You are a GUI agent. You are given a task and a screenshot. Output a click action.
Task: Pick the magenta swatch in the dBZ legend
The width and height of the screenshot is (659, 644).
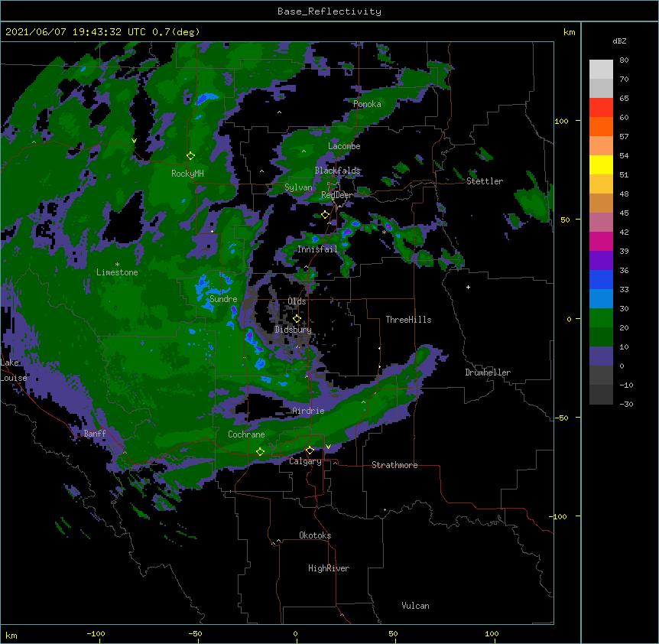[601, 241]
